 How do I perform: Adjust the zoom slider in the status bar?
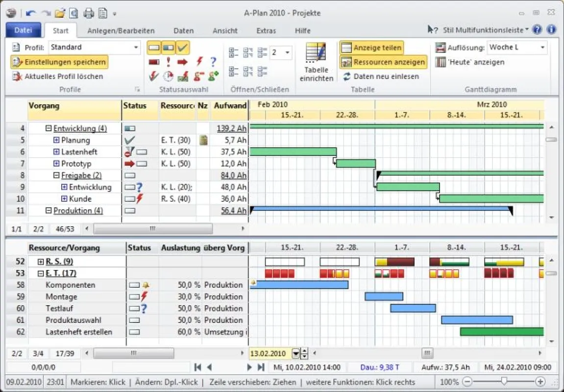coord(504,381)
